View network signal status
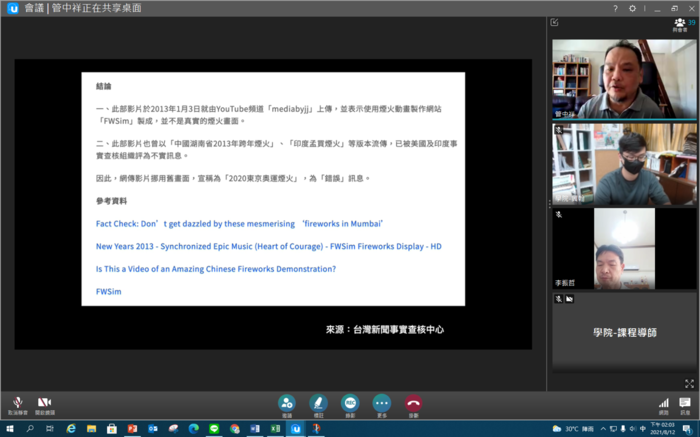700x437 pixels. [664, 406]
